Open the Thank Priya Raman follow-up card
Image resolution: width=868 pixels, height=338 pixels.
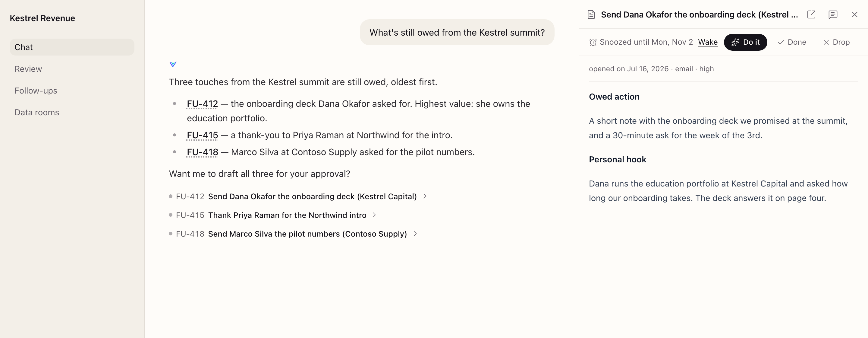coord(272,215)
